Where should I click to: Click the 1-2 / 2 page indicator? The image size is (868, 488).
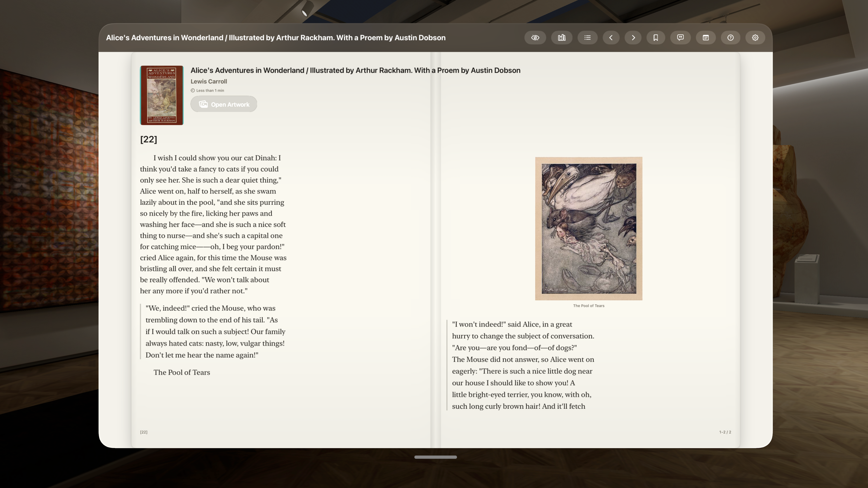click(725, 432)
